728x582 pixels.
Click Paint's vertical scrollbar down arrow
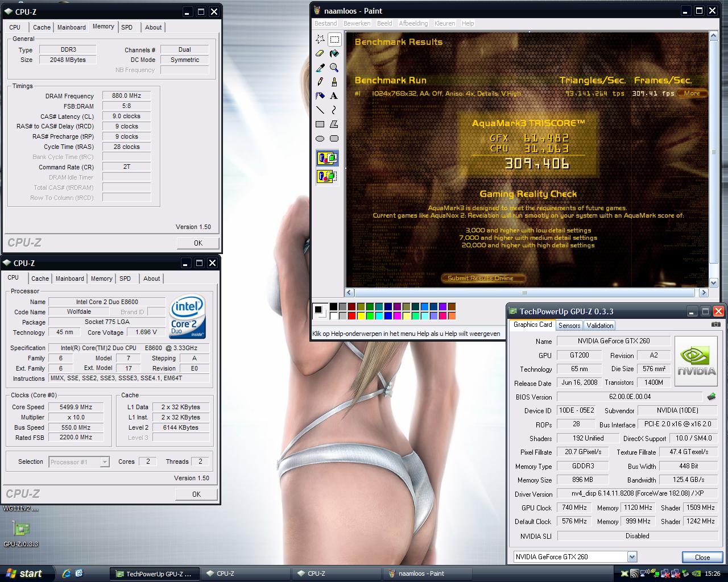[x=714, y=282]
